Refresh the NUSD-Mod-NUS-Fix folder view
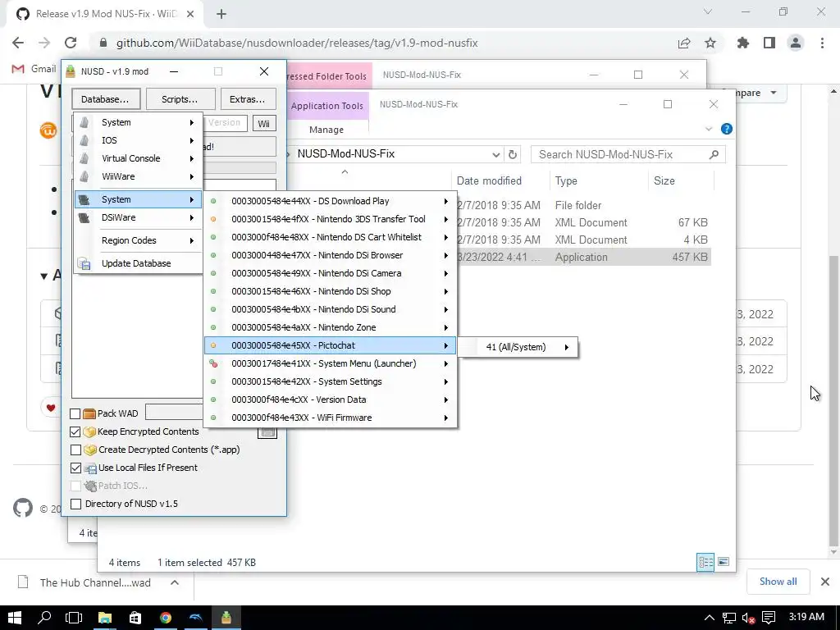 pos(513,154)
